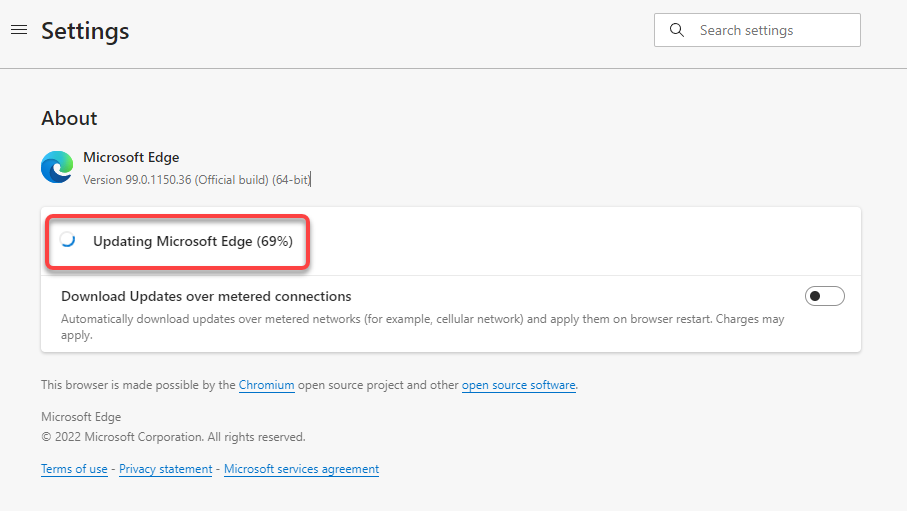Click the Microsoft Edge text above copyright
Screen dimensions: 907x511
click(81, 417)
